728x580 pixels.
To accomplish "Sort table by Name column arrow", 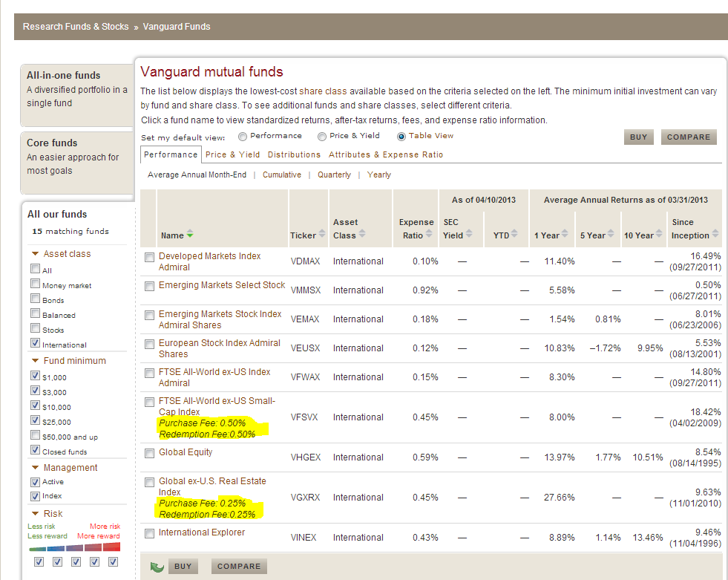I will 190,234.
